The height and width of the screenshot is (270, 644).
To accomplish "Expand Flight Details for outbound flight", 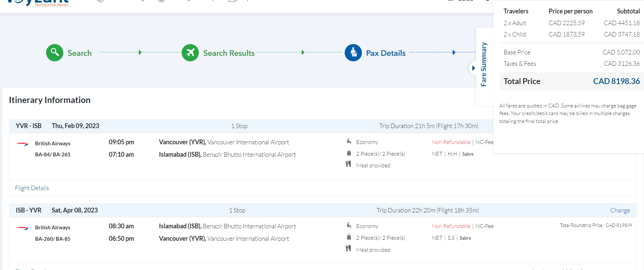I will (x=32, y=188).
